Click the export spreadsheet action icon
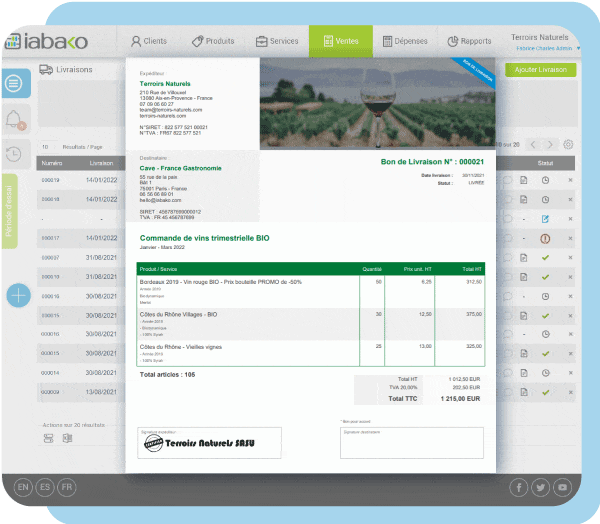The image size is (600, 524). click(x=67, y=438)
